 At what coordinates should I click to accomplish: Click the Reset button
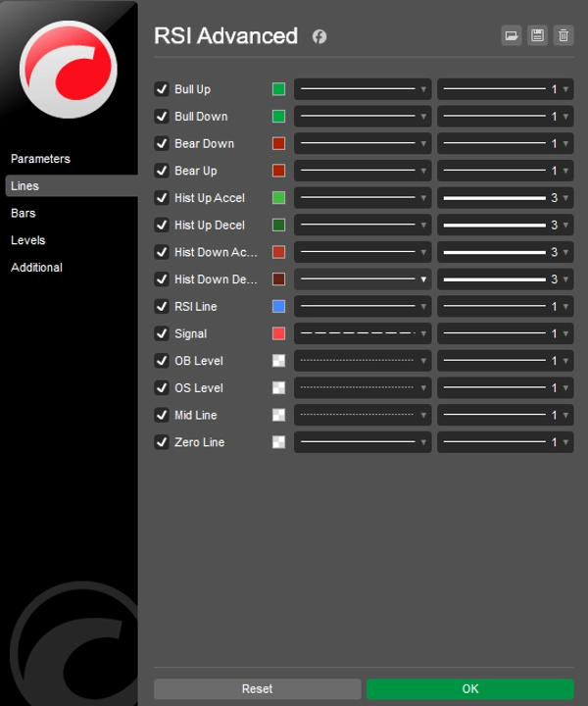[x=258, y=689]
